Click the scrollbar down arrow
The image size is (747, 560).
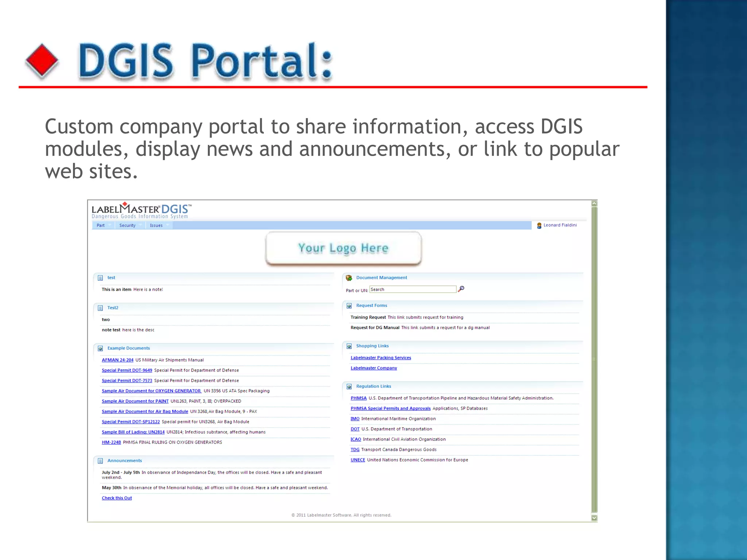pyautogui.click(x=594, y=518)
